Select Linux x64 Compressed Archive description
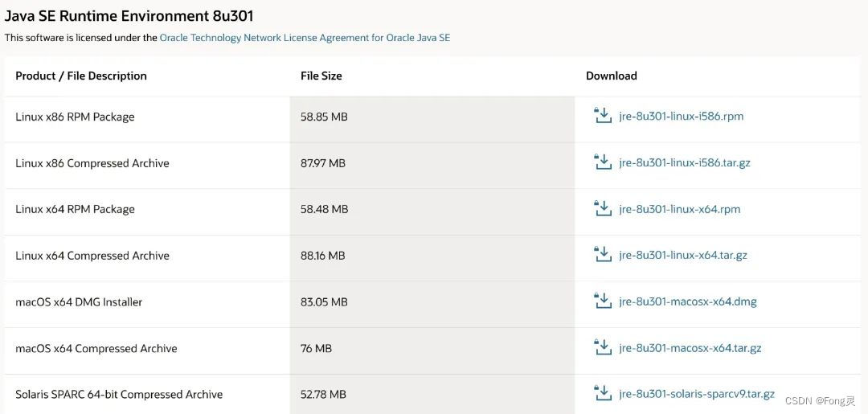This screenshot has width=868, height=414. [92, 256]
